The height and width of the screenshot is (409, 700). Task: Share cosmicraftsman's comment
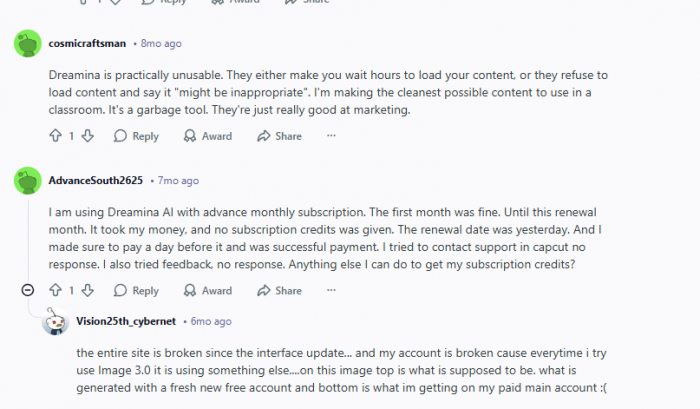click(279, 136)
